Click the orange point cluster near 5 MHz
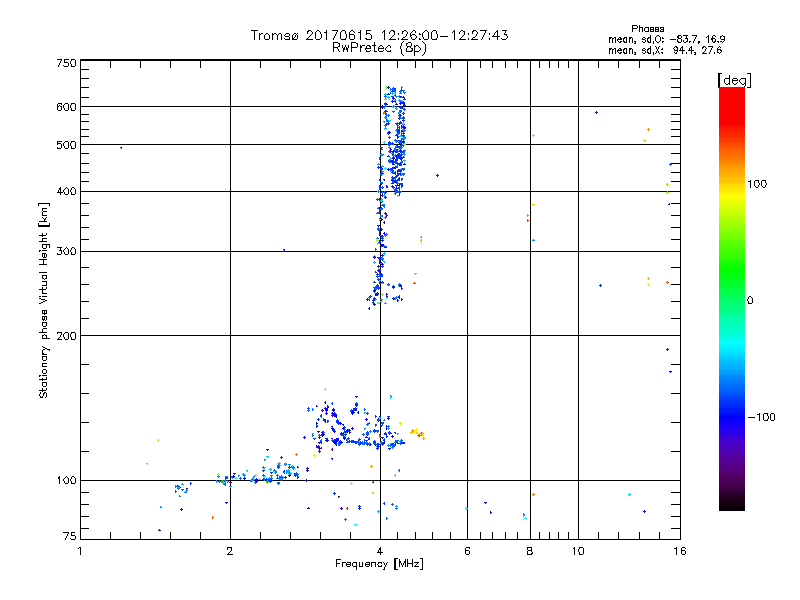 (417, 432)
